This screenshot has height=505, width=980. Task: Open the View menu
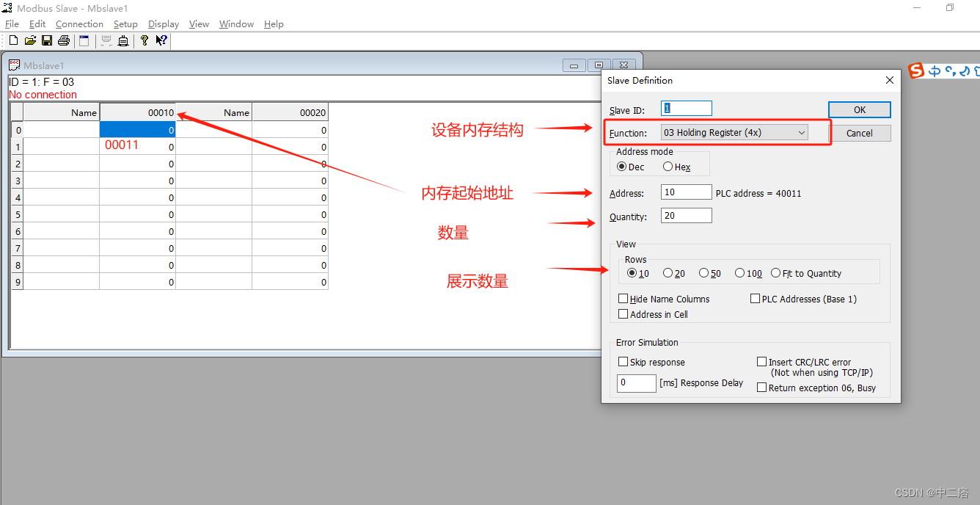coord(199,24)
